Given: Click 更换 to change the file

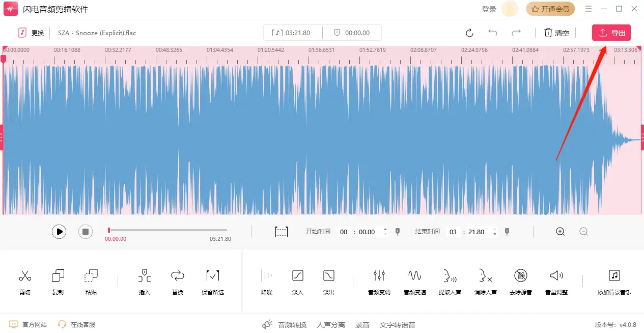Looking at the screenshot, I should [31, 33].
